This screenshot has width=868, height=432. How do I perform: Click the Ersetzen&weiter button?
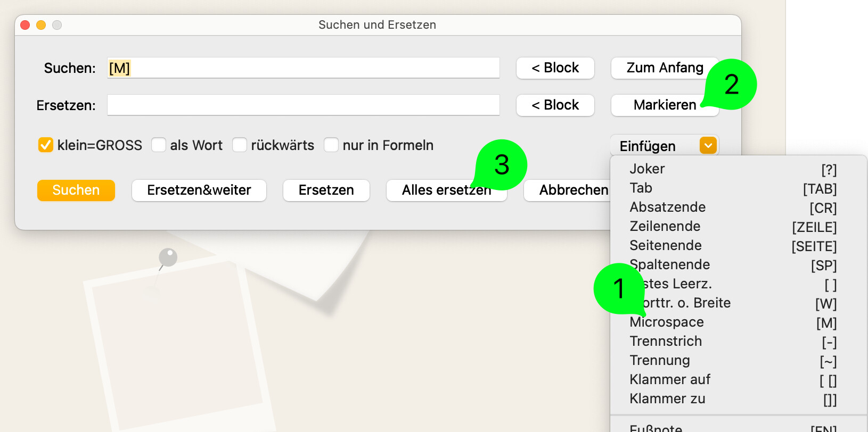point(199,190)
